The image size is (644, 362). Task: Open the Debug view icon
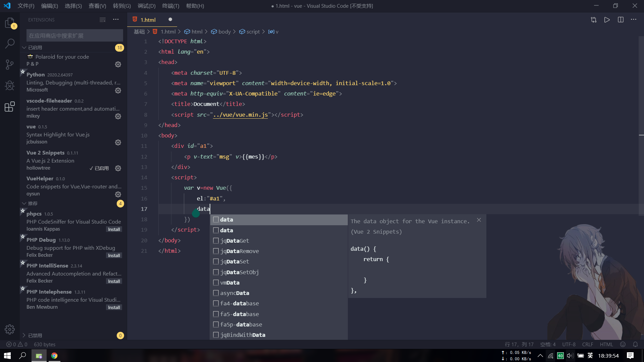click(10, 85)
